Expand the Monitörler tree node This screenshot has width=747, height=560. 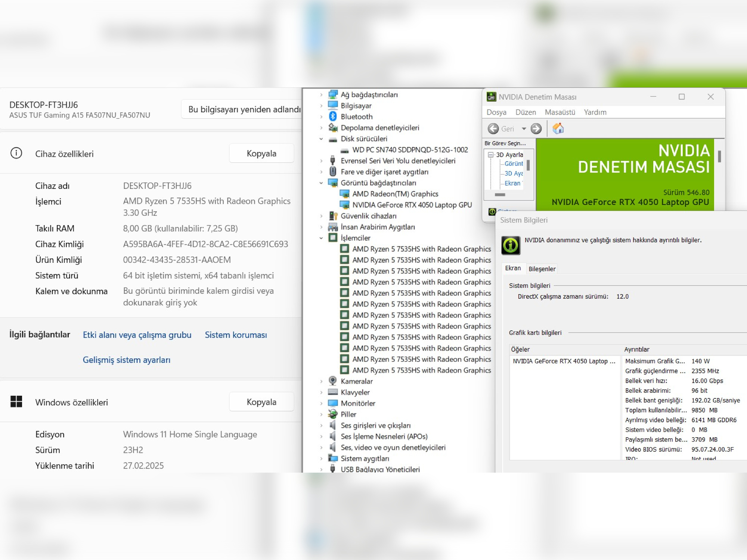(x=321, y=404)
